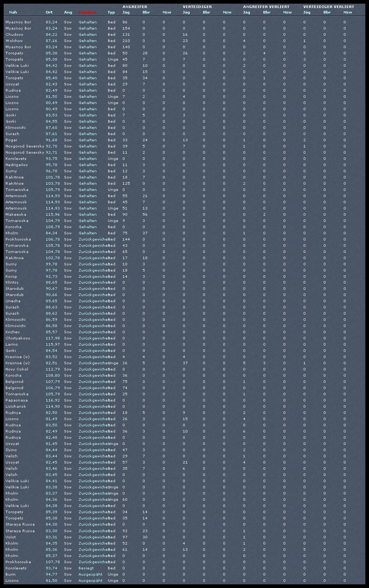Click the Unecha row name
Screen dimensions: 369x588
point(13,301)
